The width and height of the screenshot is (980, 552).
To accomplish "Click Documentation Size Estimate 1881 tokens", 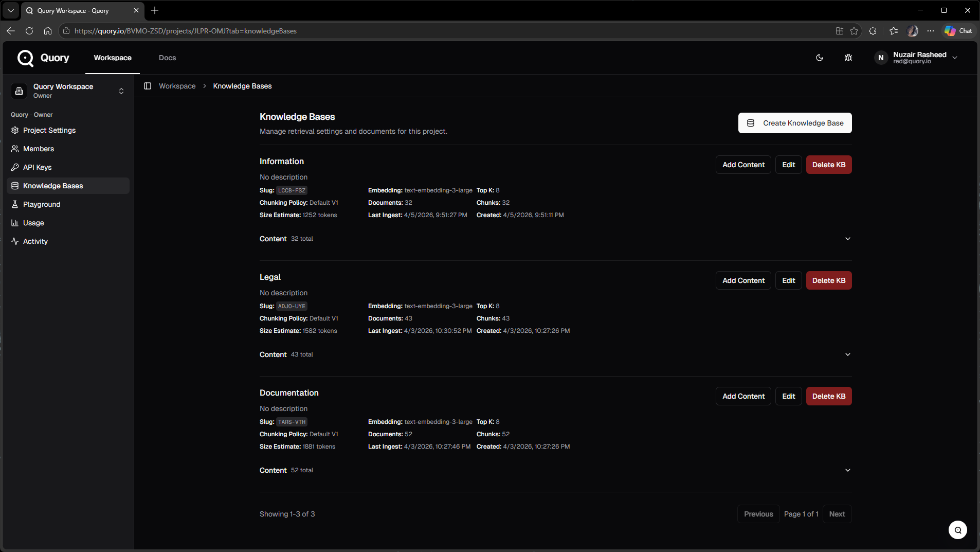I will 297,447.
